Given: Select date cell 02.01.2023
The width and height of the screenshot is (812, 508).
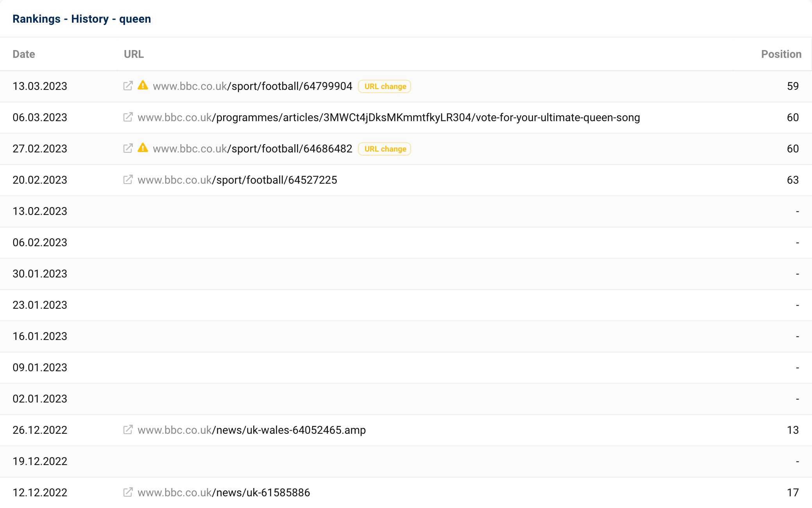Looking at the screenshot, I should click(40, 399).
